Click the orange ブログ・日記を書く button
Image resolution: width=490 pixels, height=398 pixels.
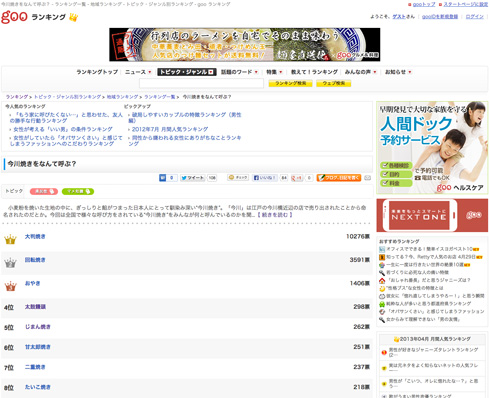pyautogui.click(x=339, y=178)
